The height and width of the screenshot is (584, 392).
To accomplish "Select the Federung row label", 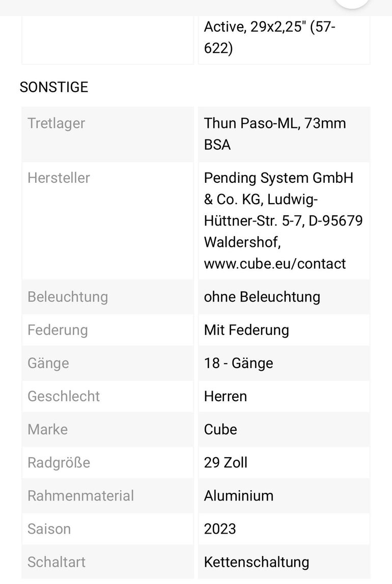I will pyautogui.click(x=58, y=330).
